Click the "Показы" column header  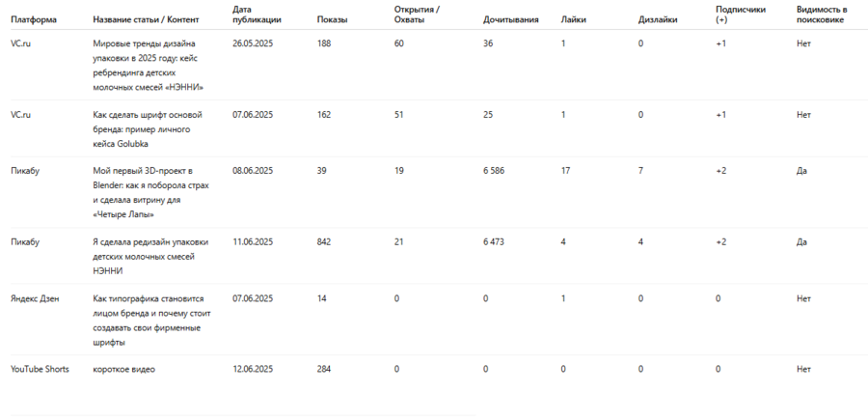[332, 20]
